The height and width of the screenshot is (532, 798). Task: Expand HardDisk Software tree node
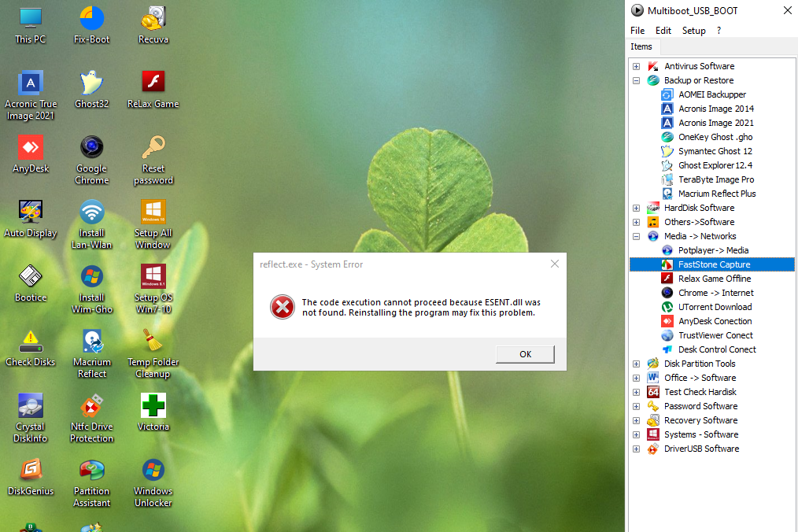click(636, 208)
